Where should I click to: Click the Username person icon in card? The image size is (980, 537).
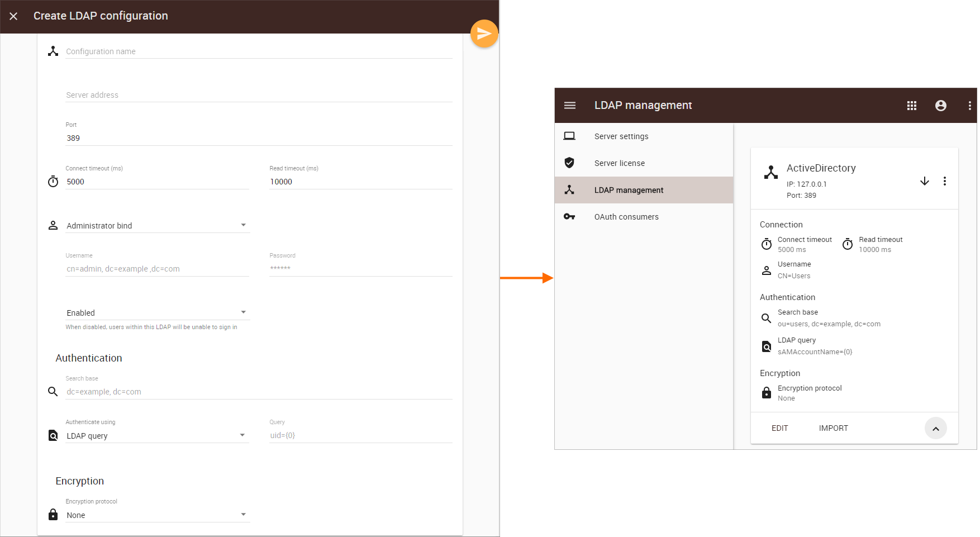point(767,270)
